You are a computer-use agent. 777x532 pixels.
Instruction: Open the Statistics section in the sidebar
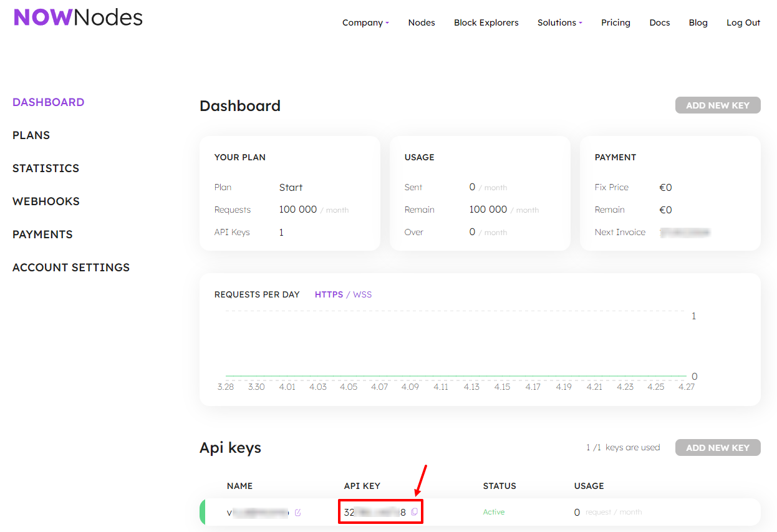click(x=46, y=168)
